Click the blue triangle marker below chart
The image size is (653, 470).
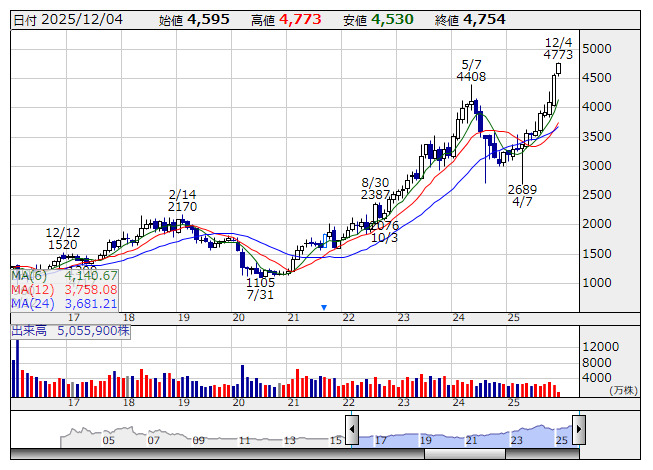[x=324, y=307]
